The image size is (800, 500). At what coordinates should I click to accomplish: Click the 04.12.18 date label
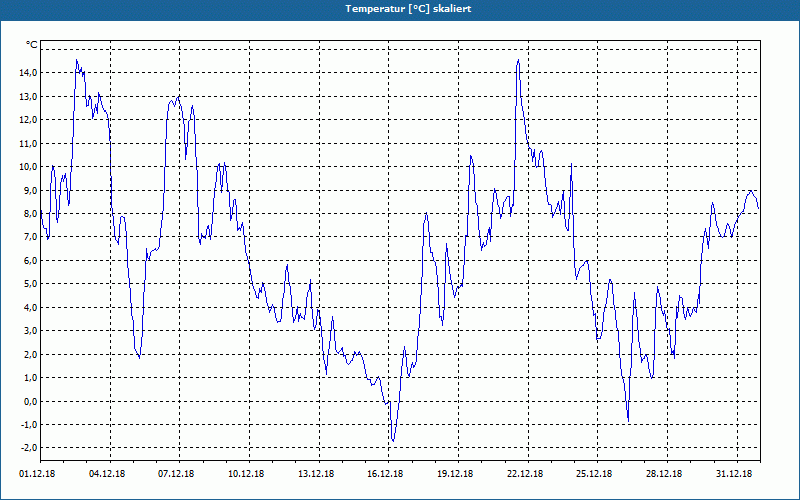pos(107,474)
